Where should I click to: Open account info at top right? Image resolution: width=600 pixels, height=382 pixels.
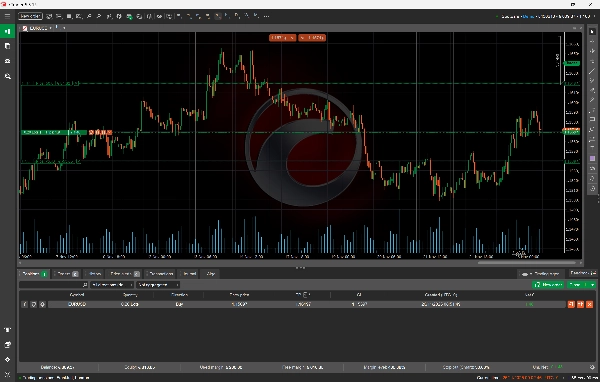545,16
